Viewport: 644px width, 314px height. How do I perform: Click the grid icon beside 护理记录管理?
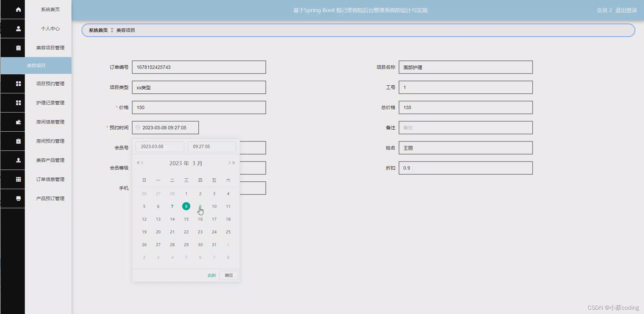click(x=18, y=103)
